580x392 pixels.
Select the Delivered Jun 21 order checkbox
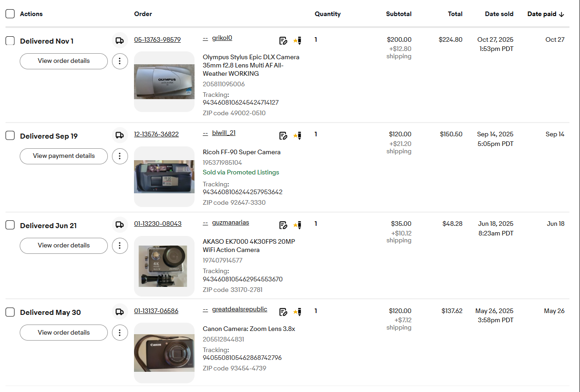click(10, 225)
